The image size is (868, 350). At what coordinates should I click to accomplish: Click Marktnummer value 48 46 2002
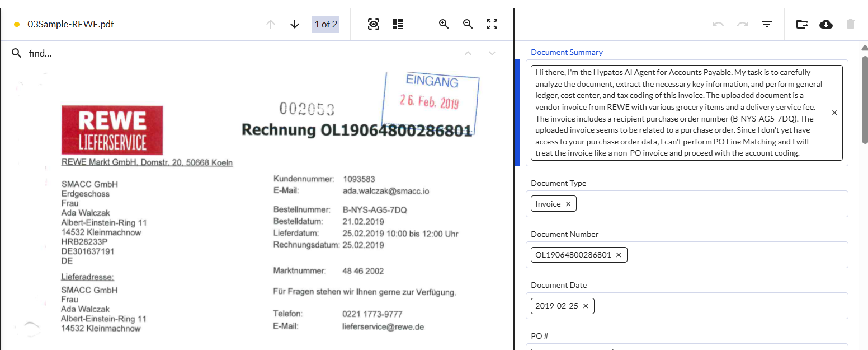click(x=363, y=271)
